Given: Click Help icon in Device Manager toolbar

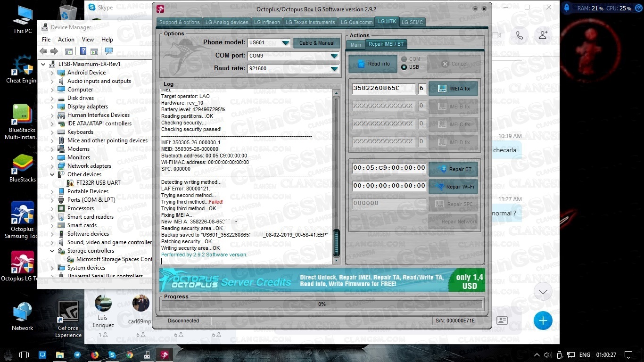Looking at the screenshot, I should tap(83, 51).
